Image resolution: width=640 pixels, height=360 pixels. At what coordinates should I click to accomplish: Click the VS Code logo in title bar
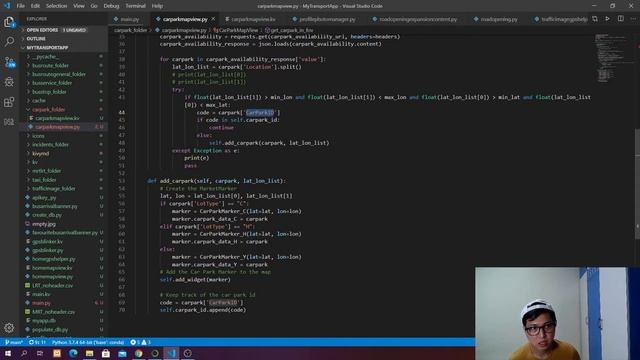[x=7, y=6]
